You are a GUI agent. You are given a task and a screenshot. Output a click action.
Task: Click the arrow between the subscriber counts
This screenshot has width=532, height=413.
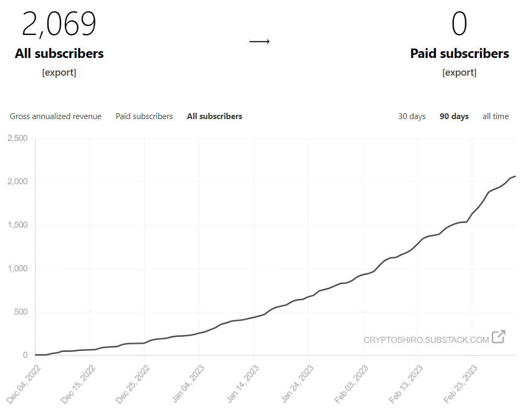(259, 42)
